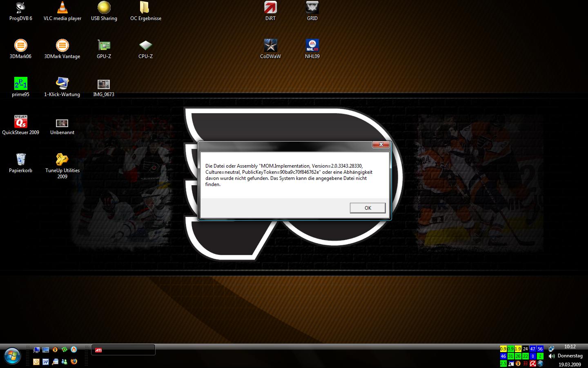
Task: Select the QuickSteuer 2009 desktop icon
Action: (20, 125)
